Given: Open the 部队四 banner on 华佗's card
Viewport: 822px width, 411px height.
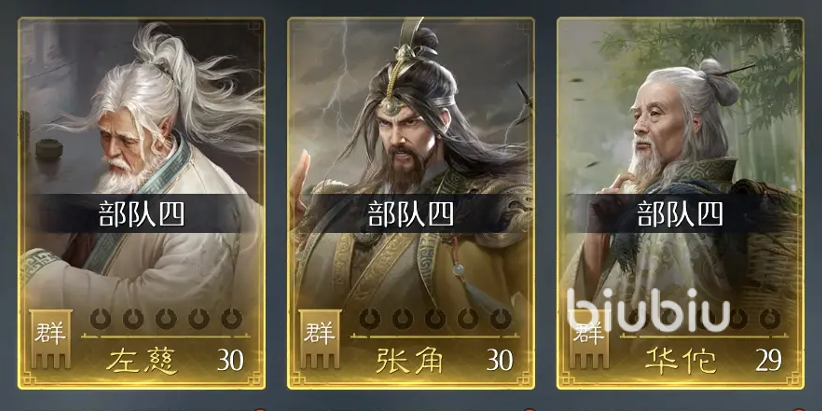Looking at the screenshot, I should pyautogui.click(x=680, y=213).
